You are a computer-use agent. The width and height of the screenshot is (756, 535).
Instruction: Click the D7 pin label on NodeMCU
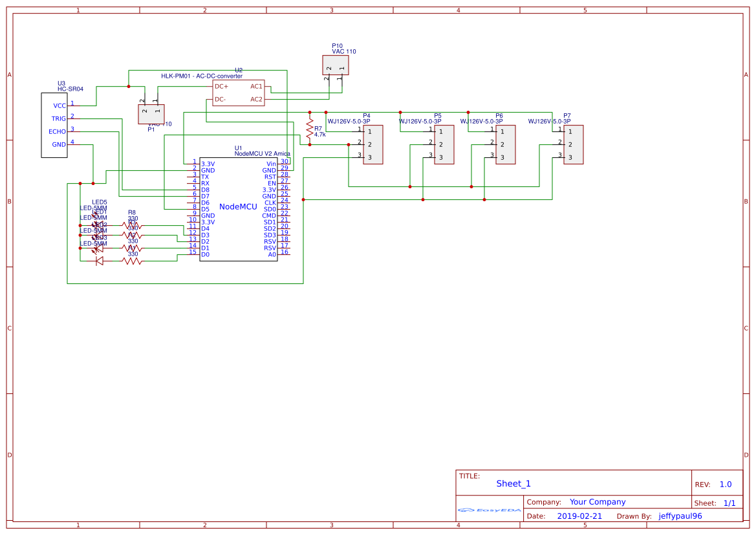(205, 197)
